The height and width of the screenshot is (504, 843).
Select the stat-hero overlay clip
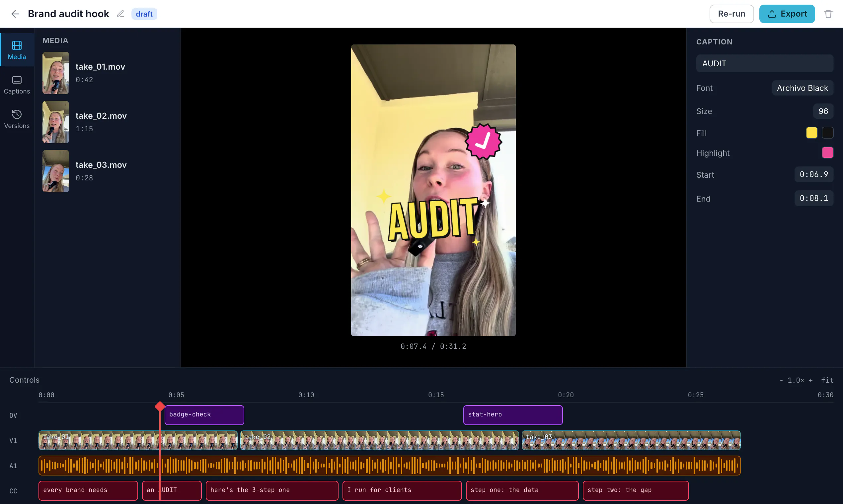point(512,415)
